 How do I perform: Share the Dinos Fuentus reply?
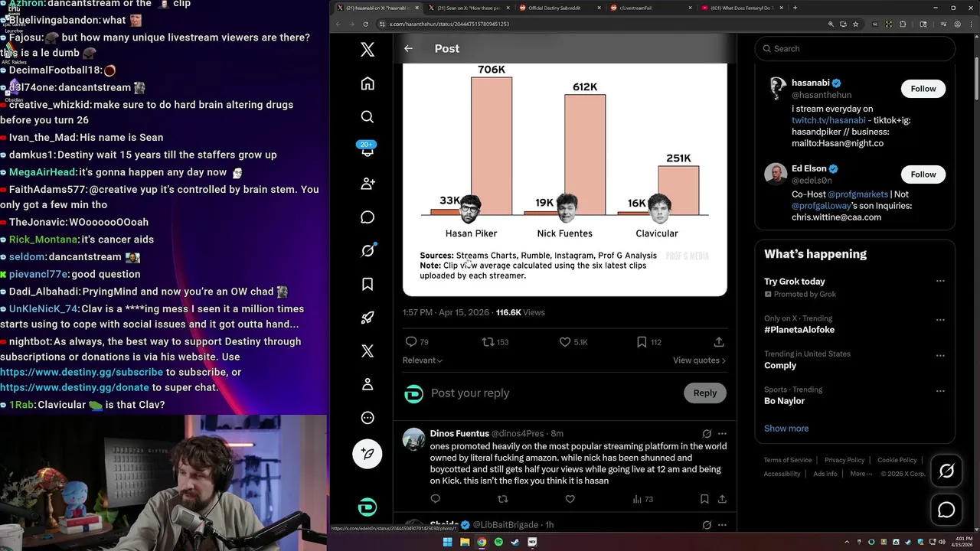[x=722, y=499]
